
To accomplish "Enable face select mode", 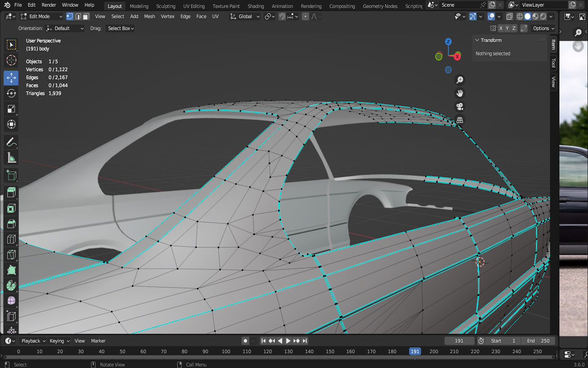I will [x=86, y=16].
